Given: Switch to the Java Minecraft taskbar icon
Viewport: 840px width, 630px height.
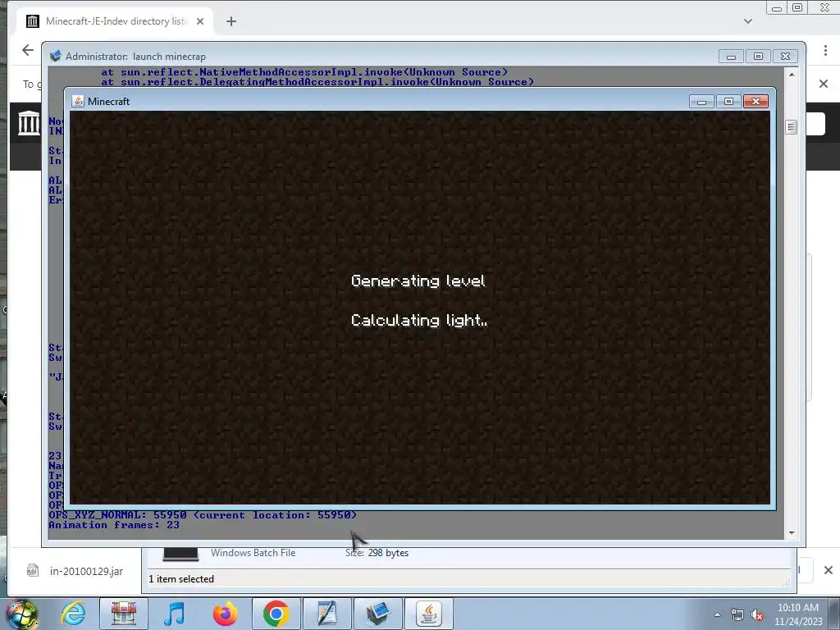Looking at the screenshot, I should coord(428,614).
